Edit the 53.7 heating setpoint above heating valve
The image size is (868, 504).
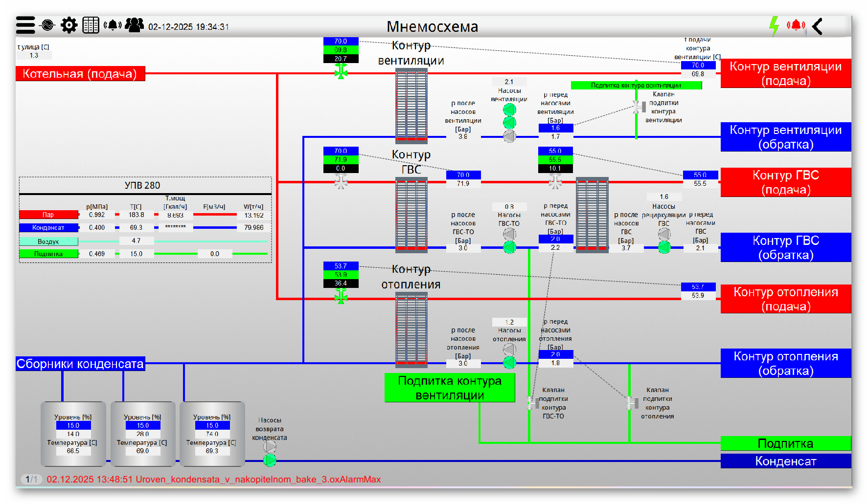341,266
